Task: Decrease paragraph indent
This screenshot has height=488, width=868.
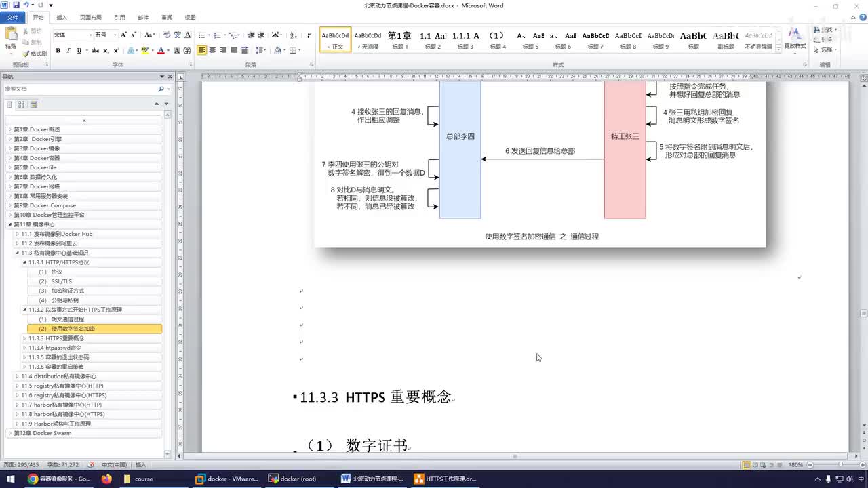Action: click(x=251, y=35)
